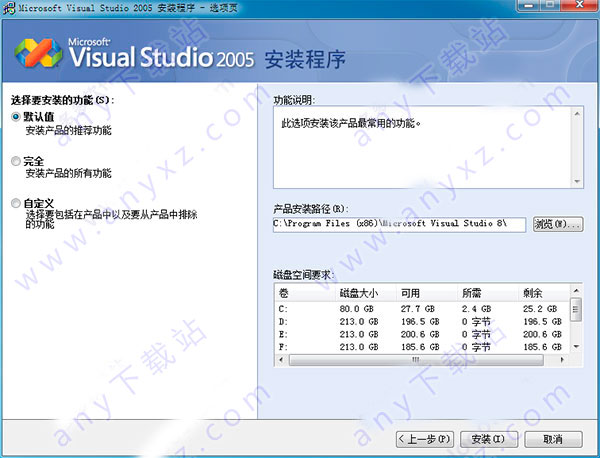Viewport: 600px width, 458px height.
Task: Click the 200.6 GB available cell for E:
Action: [x=420, y=334]
